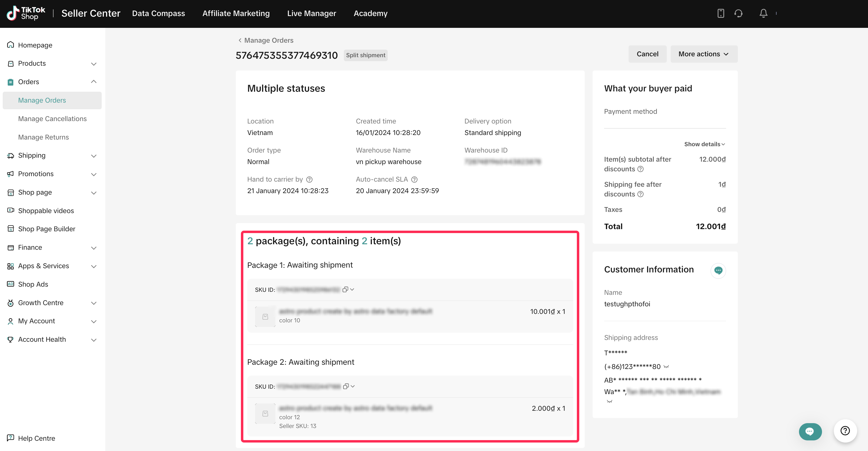Reveal the masked shipping address eye icon

pyautogui.click(x=609, y=401)
